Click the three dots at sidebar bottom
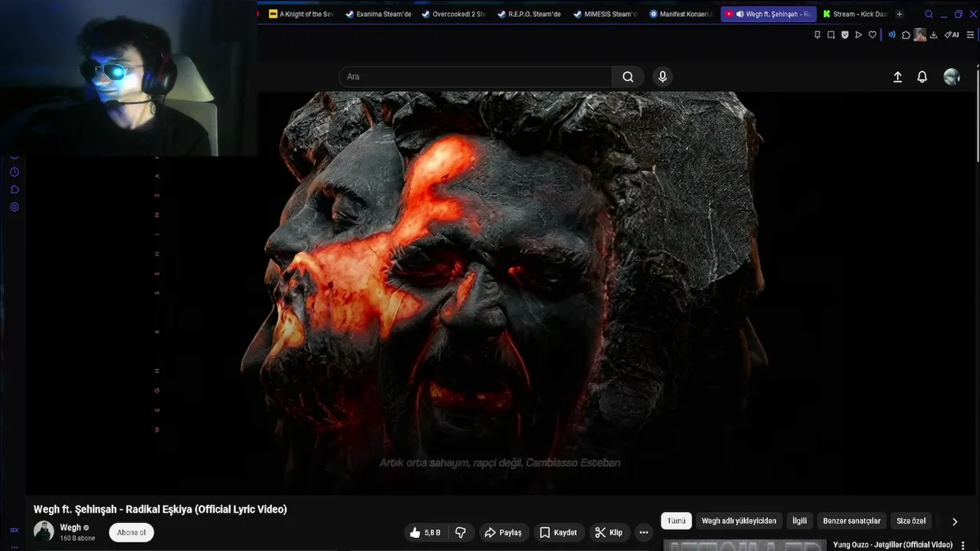Viewport: 980px width, 551px height. pyautogui.click(x=15, y=547)
